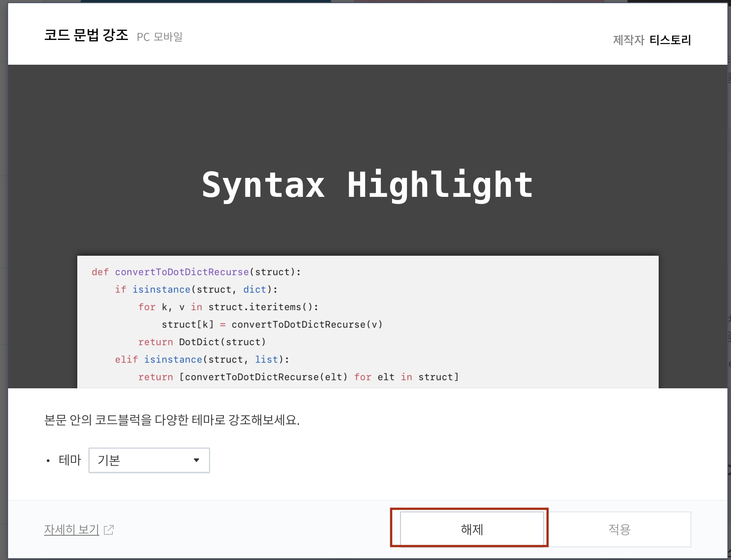Click the dropdown arrow on the 테마 selector
This screenshot has width=731, height=560.
pos(197,460)
